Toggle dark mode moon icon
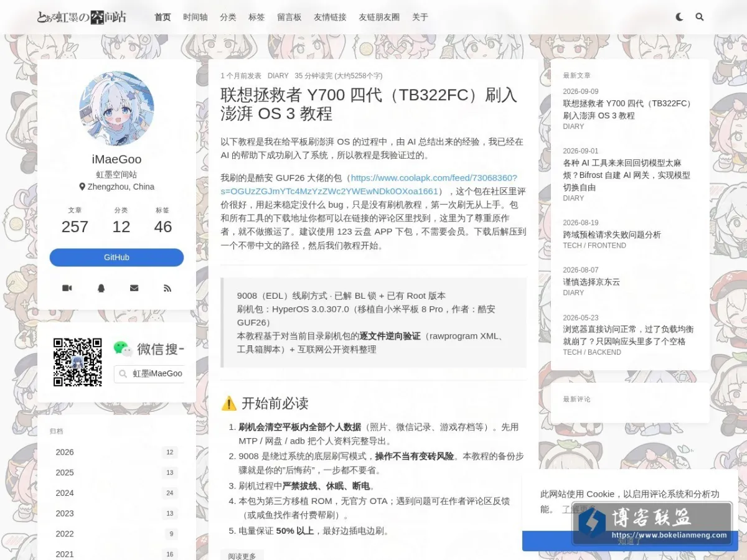This screenshot has width=747, height=560. pyautogui.click(x=679, y=17)
